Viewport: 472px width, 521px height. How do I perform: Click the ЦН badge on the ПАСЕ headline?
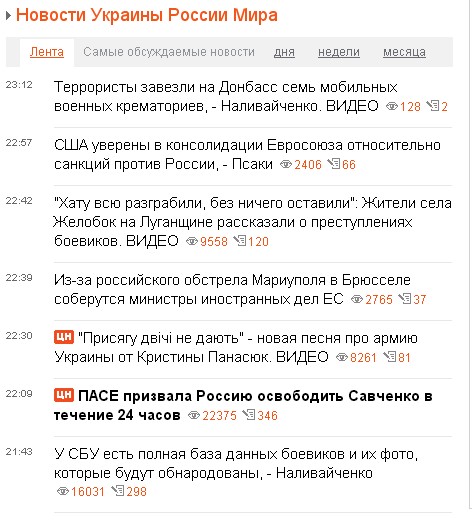(x=64, y=395)
